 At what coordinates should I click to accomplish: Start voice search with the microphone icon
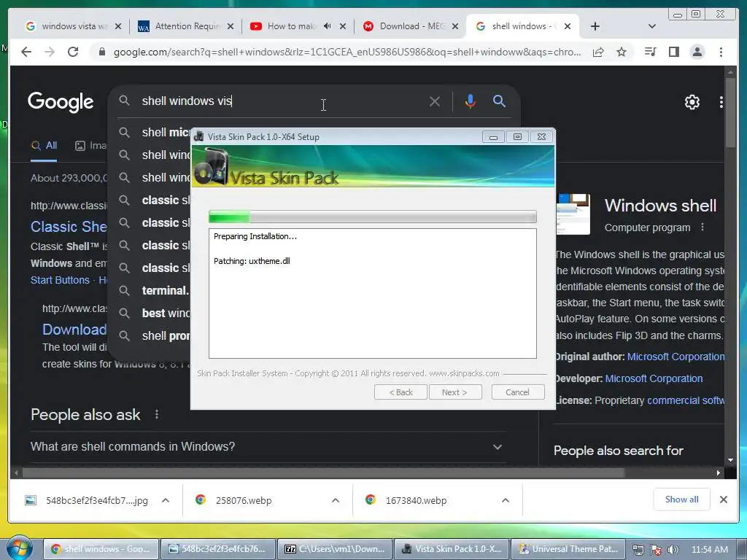pos(471,101)
